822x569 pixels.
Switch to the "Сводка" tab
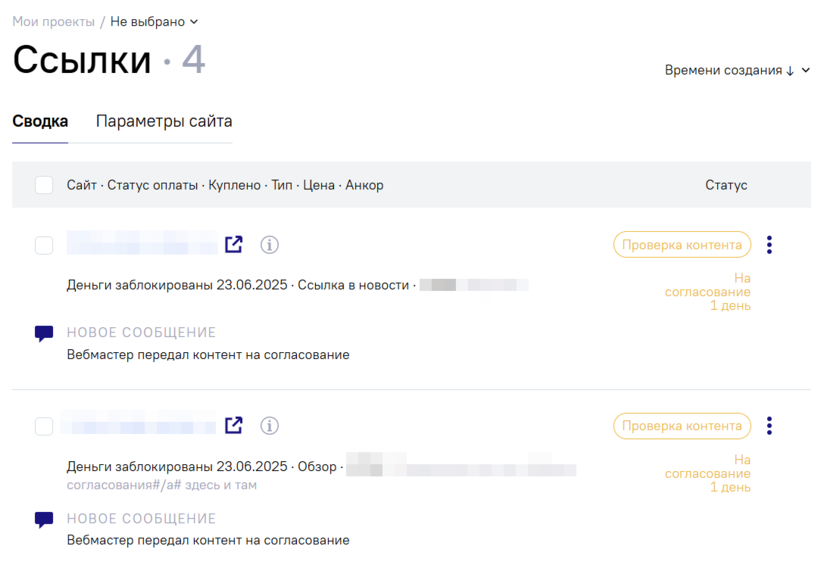pyautogui.click(x=40, y=121)
